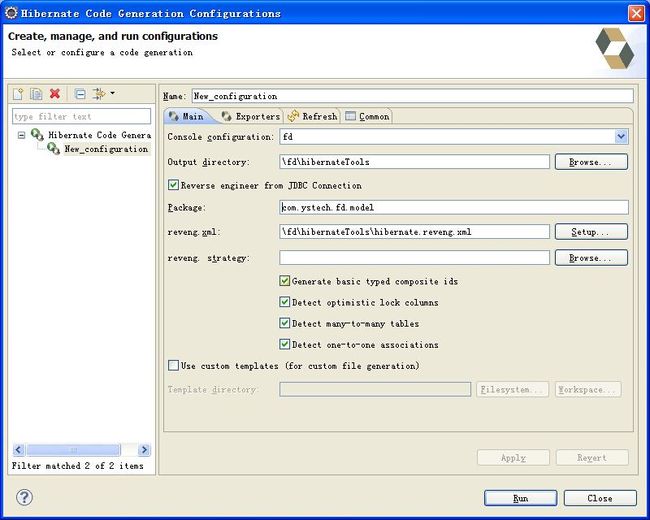
Task: Select Hibernate Code Generation tree row
Action: 99,135
